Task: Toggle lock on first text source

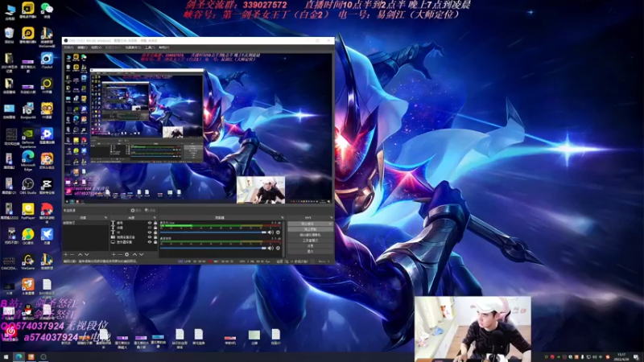Action: tap(155, 223)
